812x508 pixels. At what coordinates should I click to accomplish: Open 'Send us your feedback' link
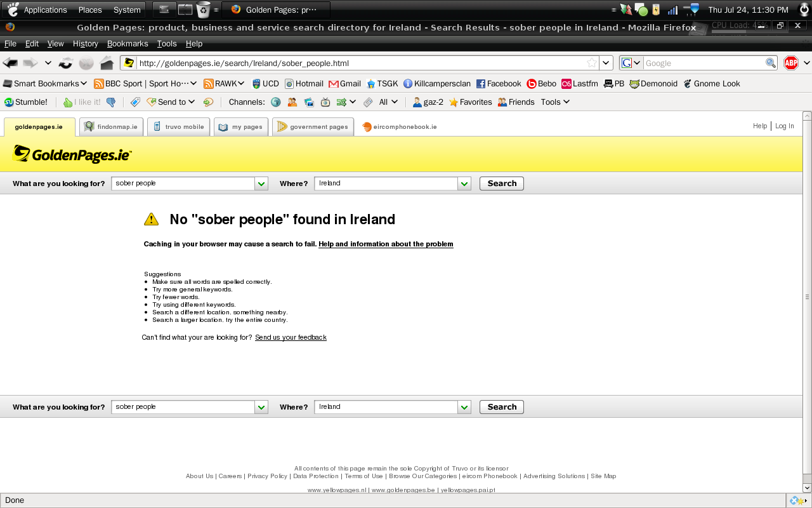click(x=291, y=338)
